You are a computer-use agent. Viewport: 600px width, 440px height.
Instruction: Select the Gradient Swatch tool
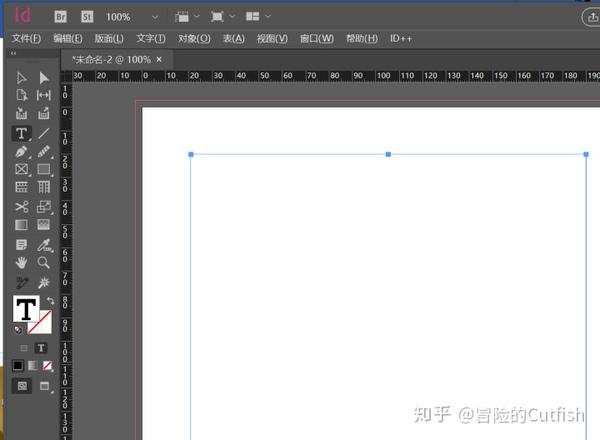click(x=21, y=225)
